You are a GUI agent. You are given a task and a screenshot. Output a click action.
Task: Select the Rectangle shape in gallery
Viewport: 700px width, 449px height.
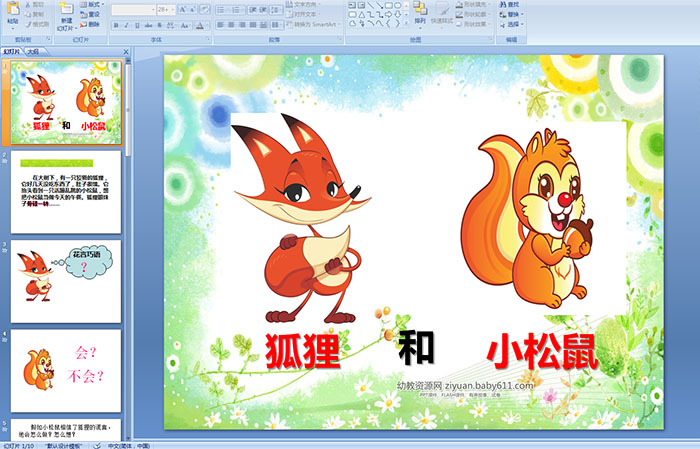coord(389,5)
